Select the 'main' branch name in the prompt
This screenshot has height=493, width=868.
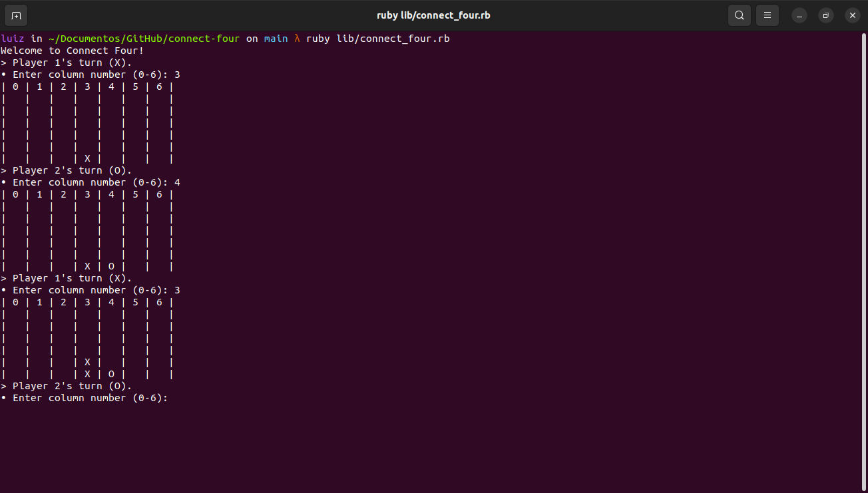[276, 39]
